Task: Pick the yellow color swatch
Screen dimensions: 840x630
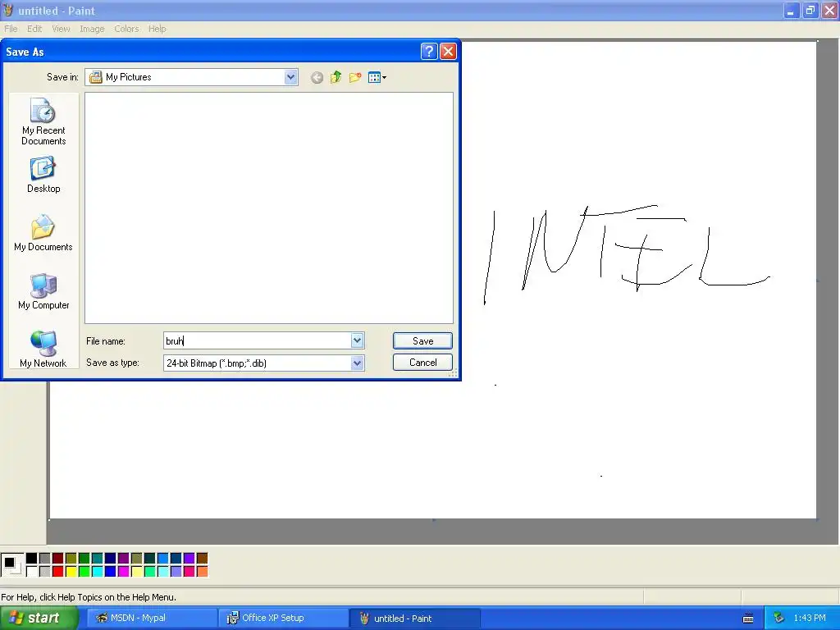Action: coord(71,572)
